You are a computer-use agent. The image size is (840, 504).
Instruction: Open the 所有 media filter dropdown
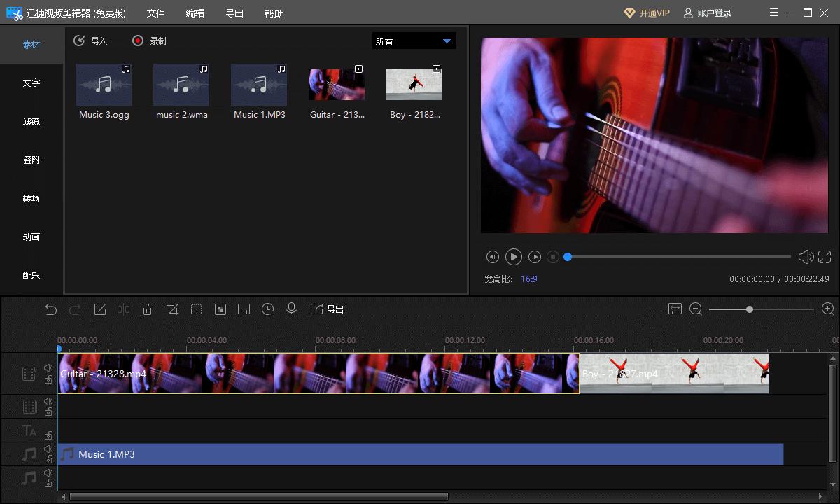click(x=414, y=41)
